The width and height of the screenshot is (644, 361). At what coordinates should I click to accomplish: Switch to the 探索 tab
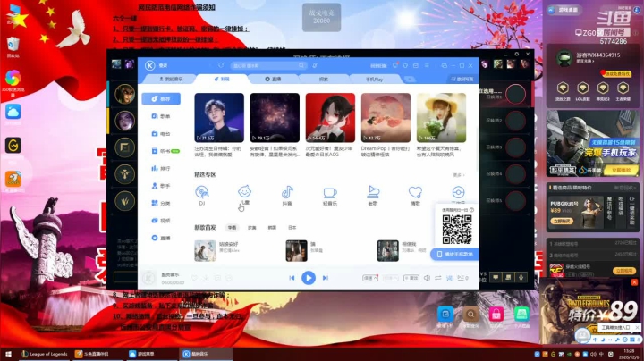pos(324,80)
